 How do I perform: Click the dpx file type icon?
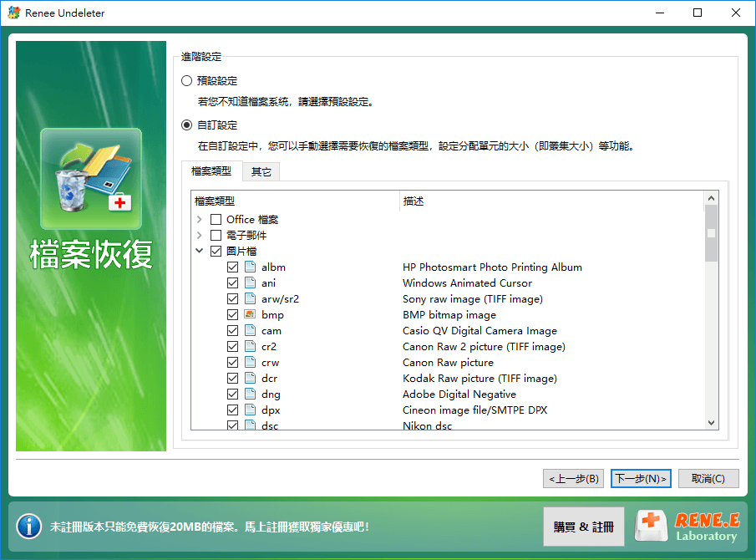coord(250,410)
